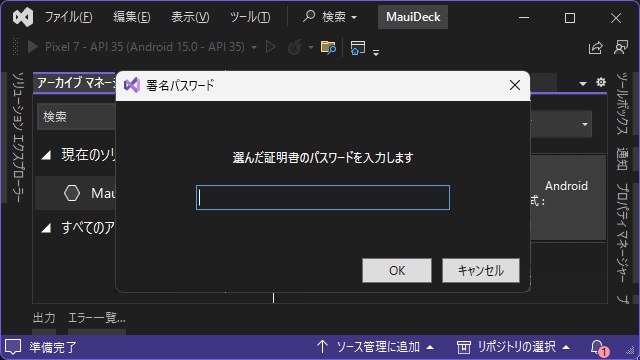Open the tool window dropdown arrow near gear
This screenshot has height=360, width=640.
click(583, 83)
